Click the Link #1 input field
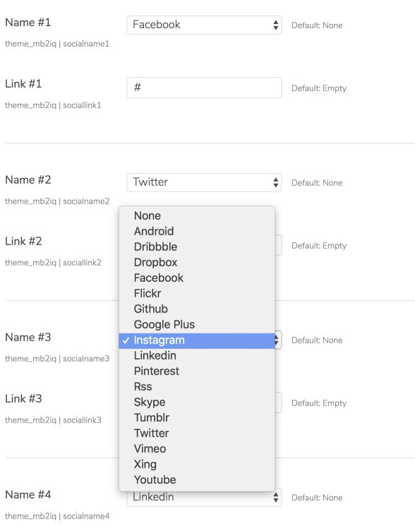Viewport: 415px width, 532px height. pos(204,88)
